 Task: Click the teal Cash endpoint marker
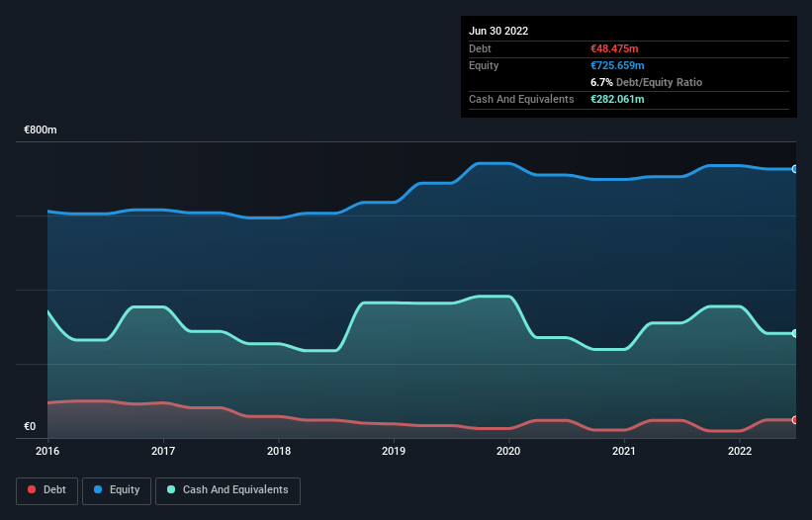coord(795,334)
